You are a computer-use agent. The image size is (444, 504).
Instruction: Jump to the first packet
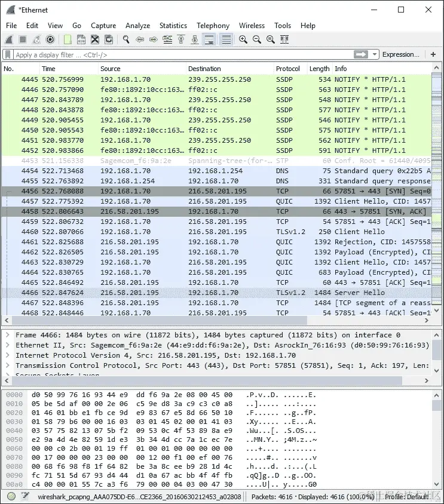click(181, 39)
